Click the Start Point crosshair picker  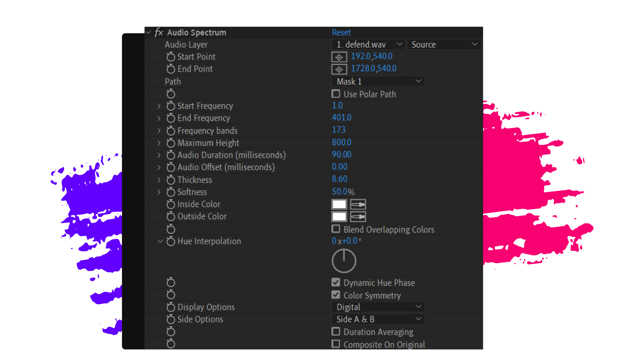tap(339, 57)
